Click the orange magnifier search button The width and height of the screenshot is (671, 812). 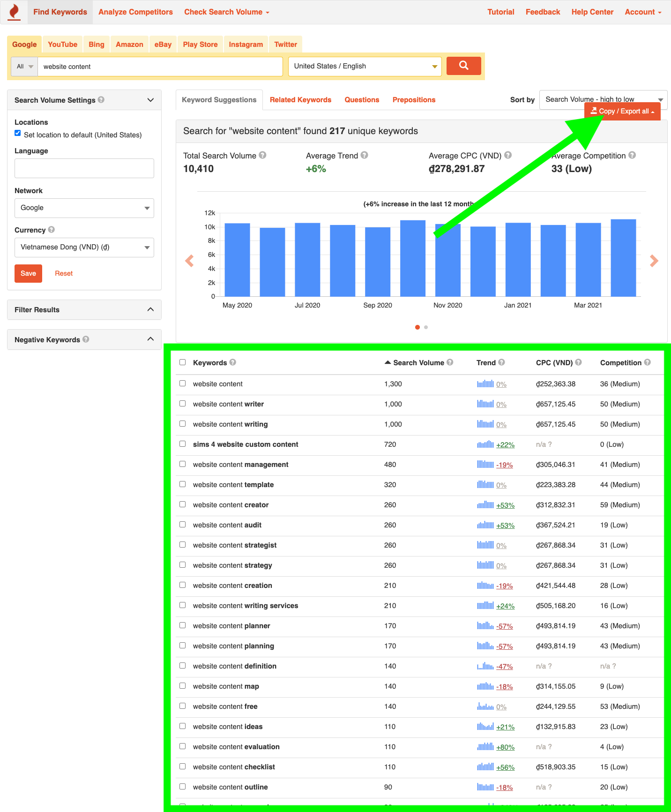[x=463, y=66]
